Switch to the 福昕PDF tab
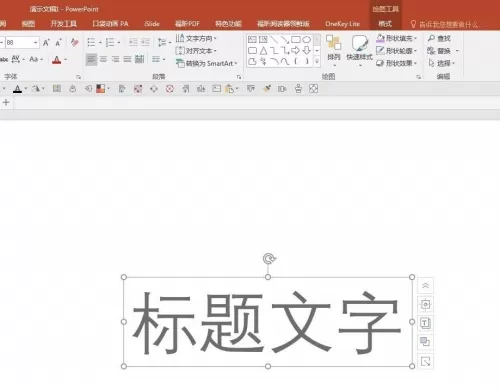Viewport: 500px width, 390px height. [x=187, y=24]
